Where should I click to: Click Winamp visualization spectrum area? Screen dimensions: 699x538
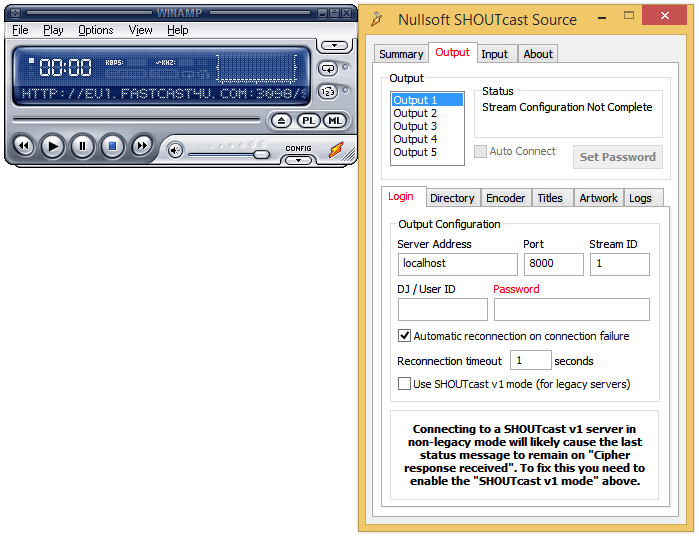tap(257, 69)
